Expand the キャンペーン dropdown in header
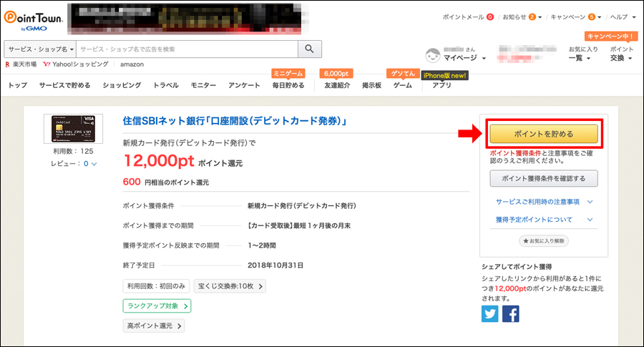 (576, 17)
